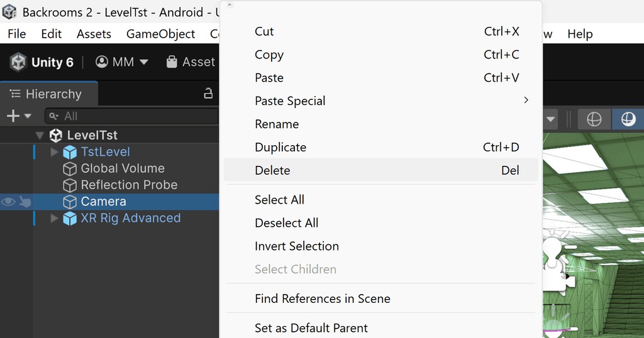Open the Help menu
Viewport: 644px width, 338px height.
[580, 34]
